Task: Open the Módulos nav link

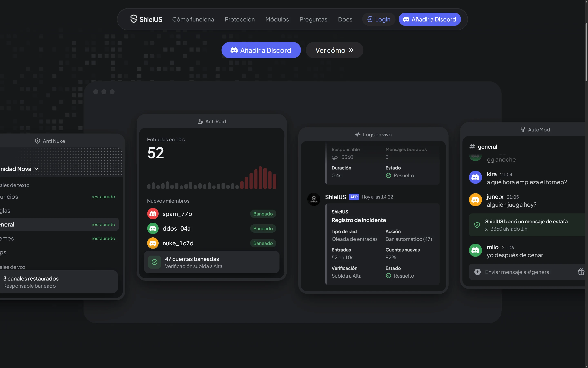Action: pyautogui.click(x=277, y=19)
